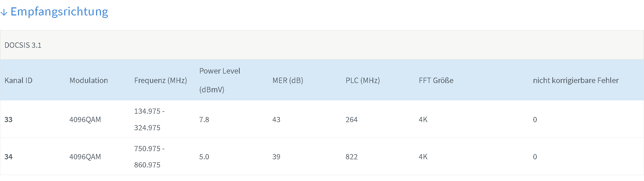Collapse the Empfangsrichtung section heading
Viewport: 644px width, 181px height.
59,12
